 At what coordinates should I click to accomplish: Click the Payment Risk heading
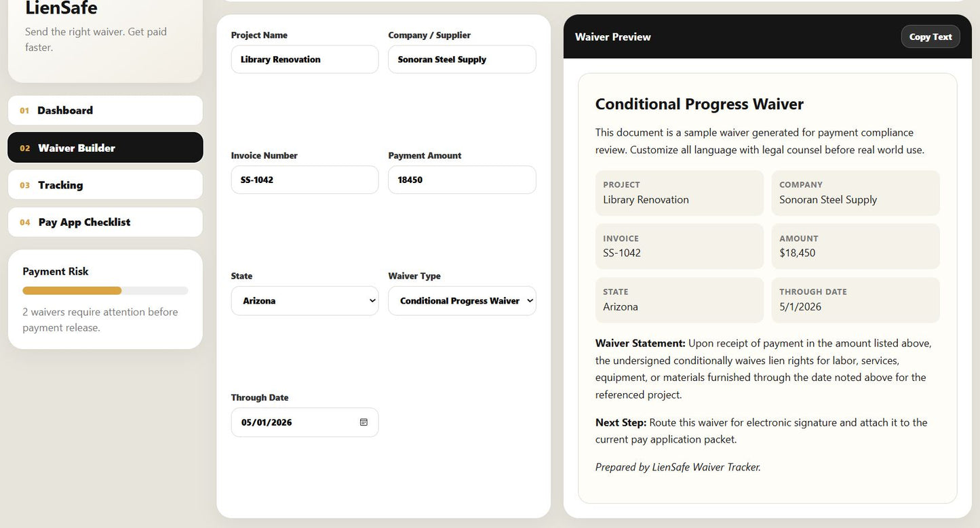[56, 272]
